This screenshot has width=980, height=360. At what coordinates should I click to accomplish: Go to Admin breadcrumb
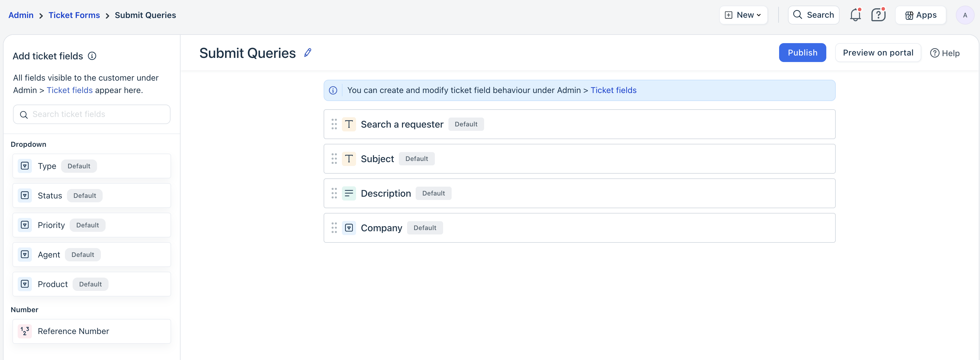(x=21, y=15)
